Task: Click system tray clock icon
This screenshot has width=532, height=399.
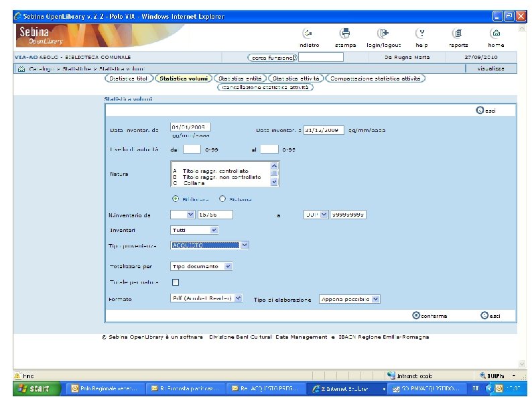Action: (x=499, y=388)
